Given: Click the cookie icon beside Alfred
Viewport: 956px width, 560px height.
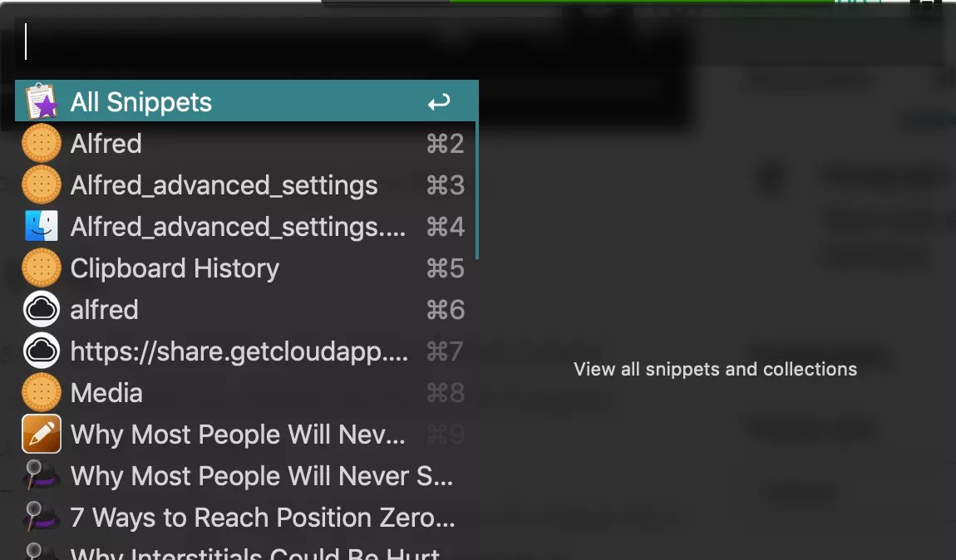Looking at the screenshot, I should (42, 143).
